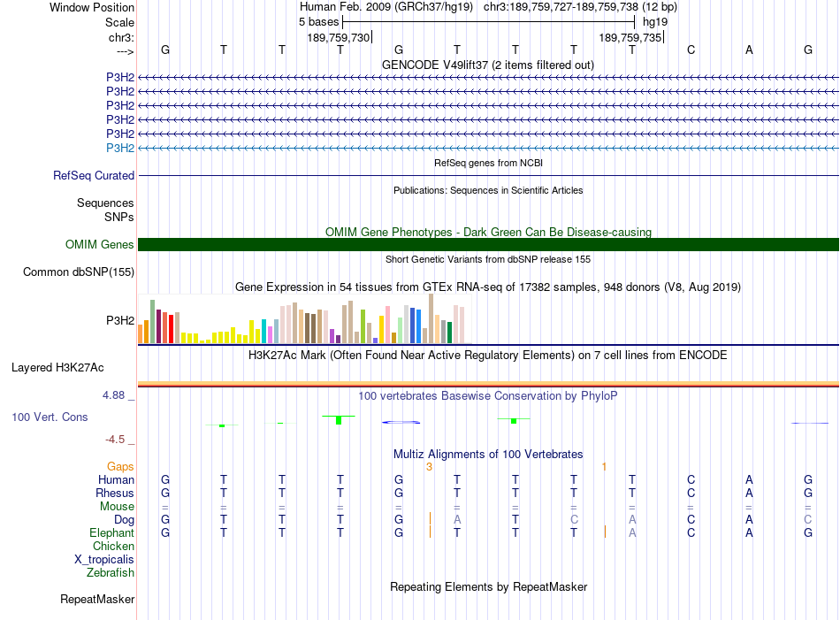840x620 pixels.
Task: Select the Zebrafish alignment row label
Action: [x=111, y=573]
